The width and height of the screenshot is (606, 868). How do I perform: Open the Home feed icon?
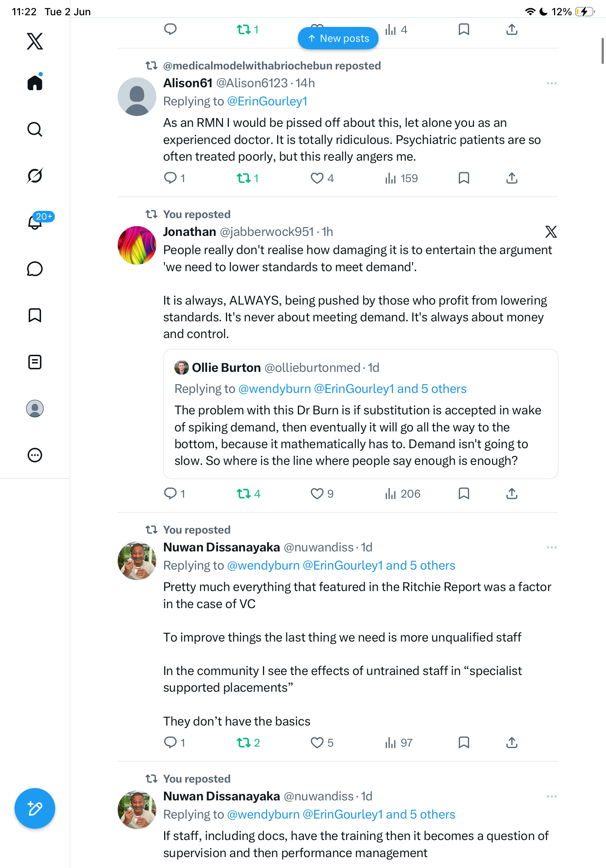[x=35, y=82]
